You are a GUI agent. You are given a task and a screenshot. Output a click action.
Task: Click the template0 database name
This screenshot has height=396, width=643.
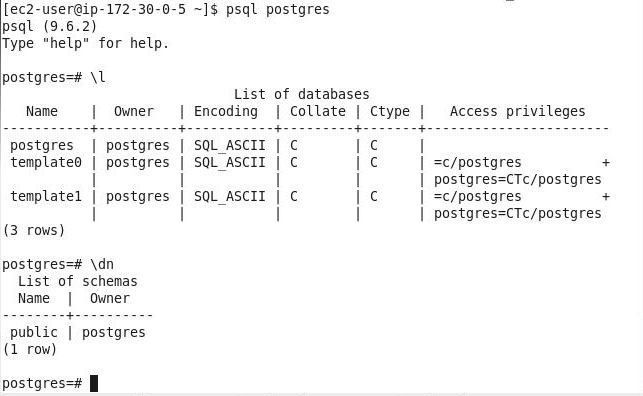[46, 162]
